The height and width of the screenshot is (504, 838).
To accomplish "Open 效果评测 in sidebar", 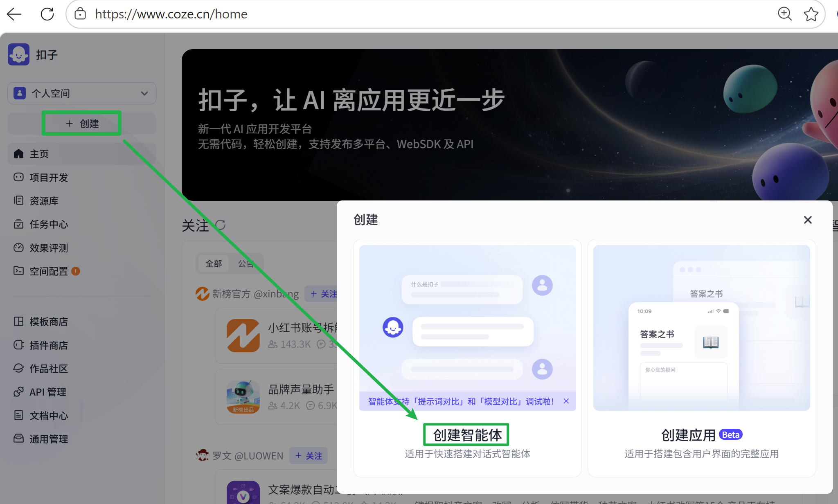I will 48,248.
